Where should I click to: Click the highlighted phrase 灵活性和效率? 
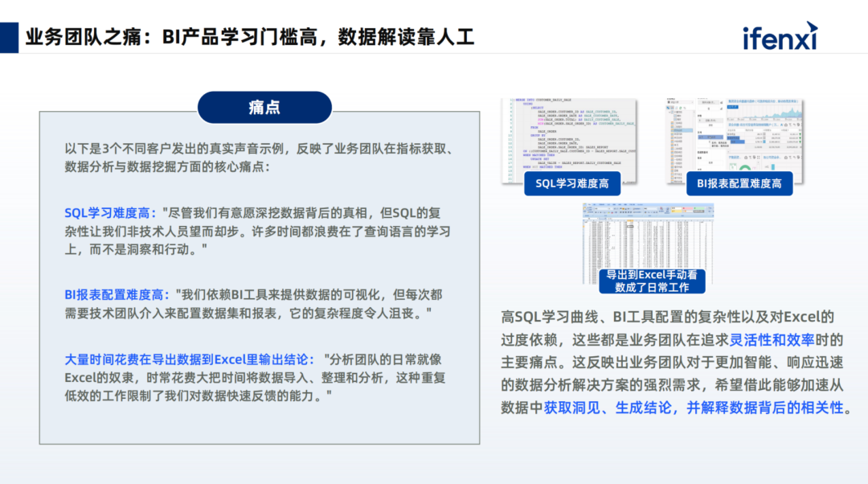(772, 339)
